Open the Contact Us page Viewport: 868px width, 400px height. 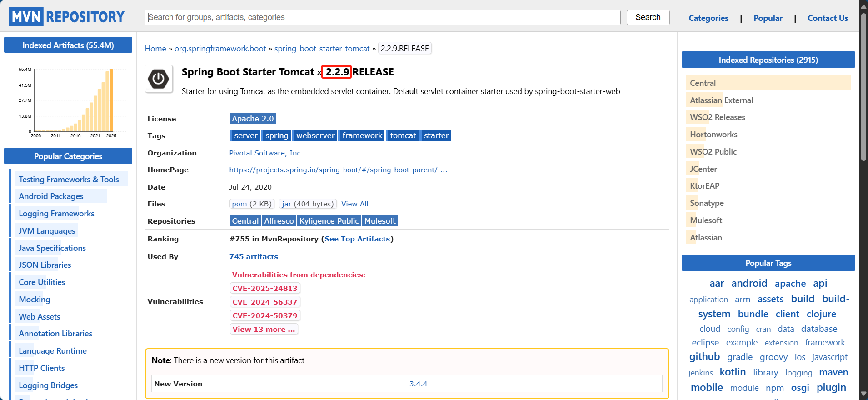pos(828,18)
